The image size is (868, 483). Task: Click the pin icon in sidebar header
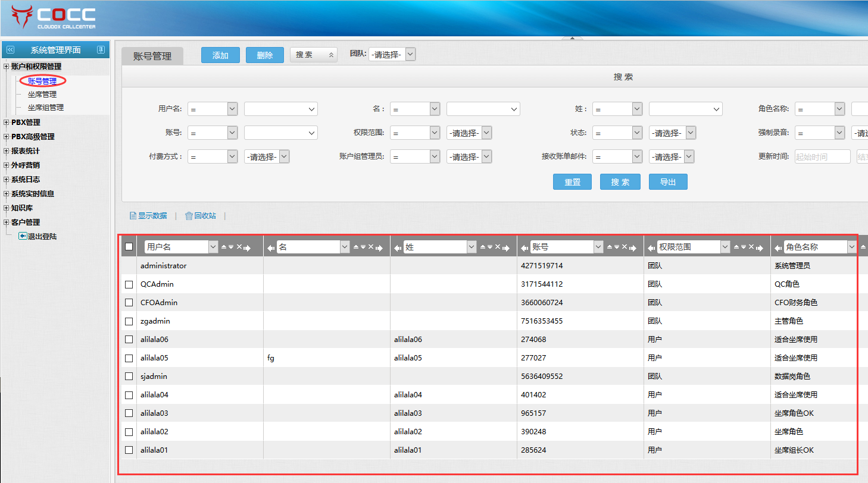[x=101, y=50]
